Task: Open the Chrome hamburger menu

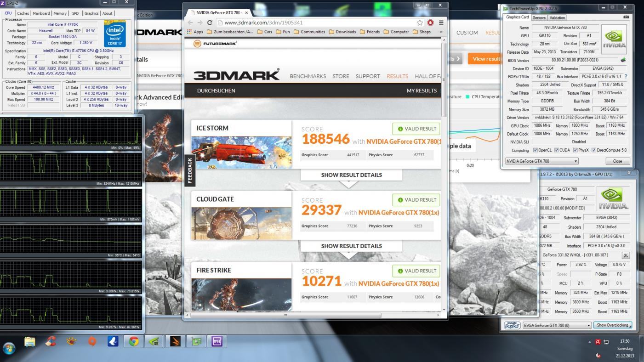Action: point(441,23)
